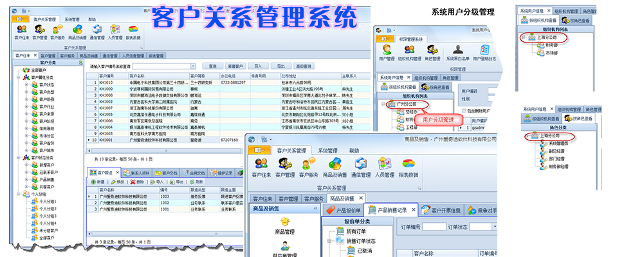Screen dimensions: 644x257
Task: Collapse the 客户属性分类 tree node
Action: click(x=19, y=77)
